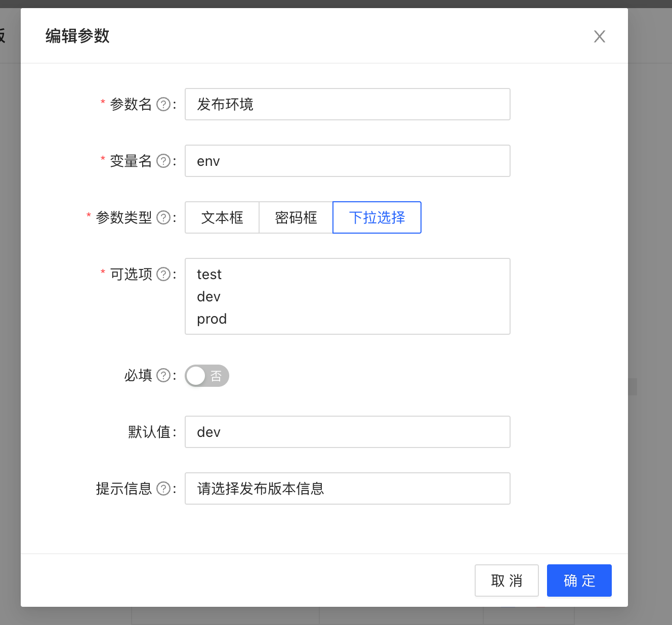Toggle the 必填 switch to 是
Screen dimensions: 672x625
coord(206,376)
